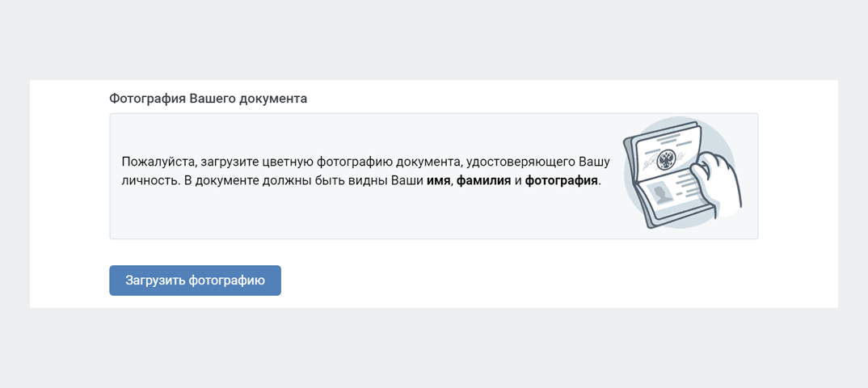The height and width of the screenshot is (388, 868).
Task: Click the heading "Фотография Вашего документа"
Action: click(x=209, y=99)
